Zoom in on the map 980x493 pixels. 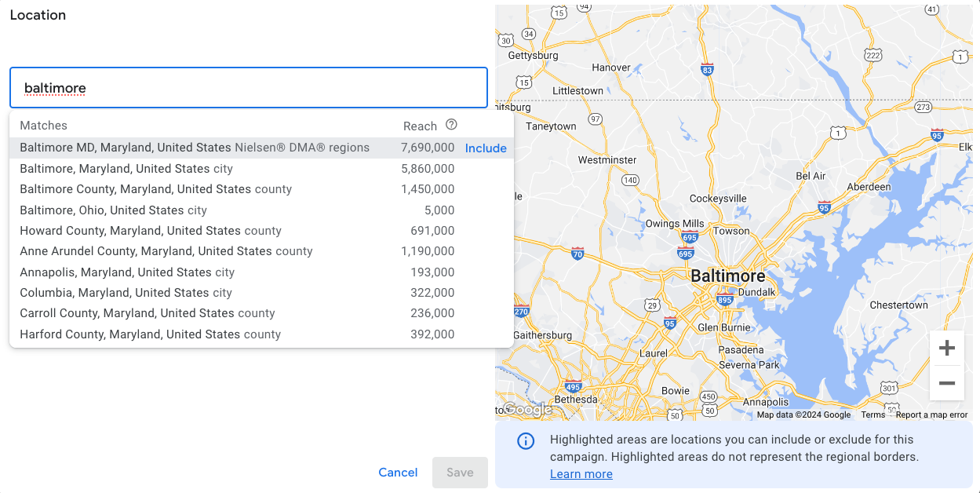click(x=947, y=348)
